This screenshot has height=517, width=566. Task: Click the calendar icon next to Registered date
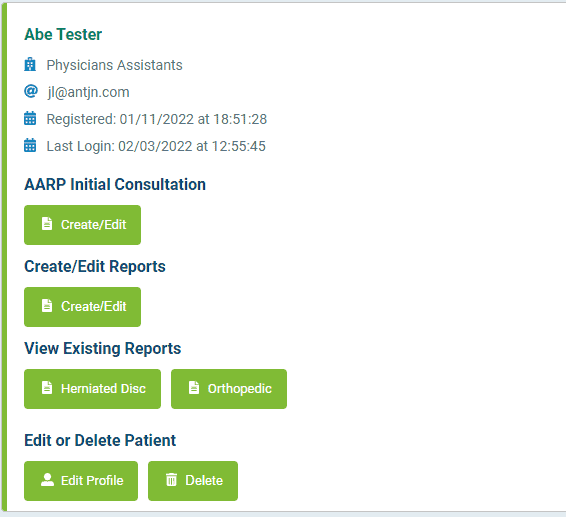(x=30, y=118)
